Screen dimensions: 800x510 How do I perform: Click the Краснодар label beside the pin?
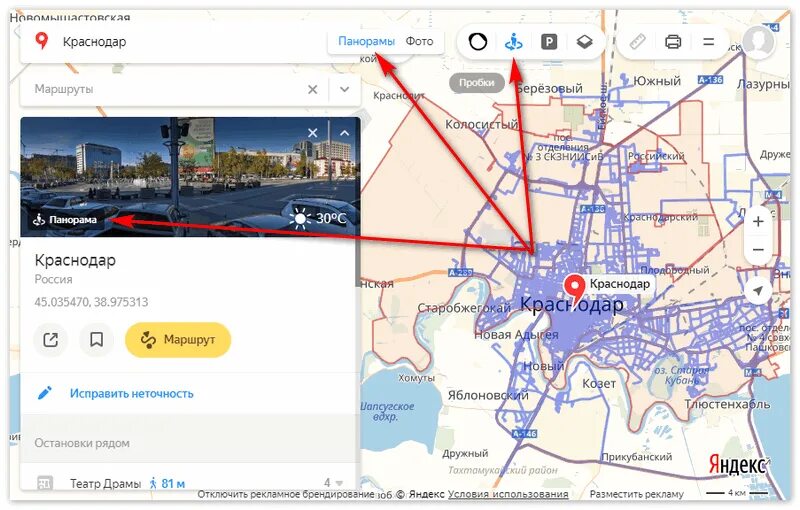pyautogui.click(x=619, y=283)
